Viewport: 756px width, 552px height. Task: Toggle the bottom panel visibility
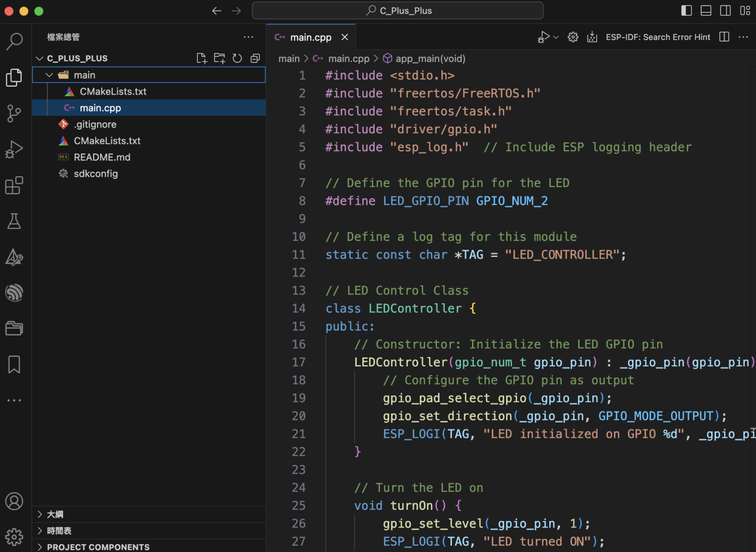click(706, 10)
